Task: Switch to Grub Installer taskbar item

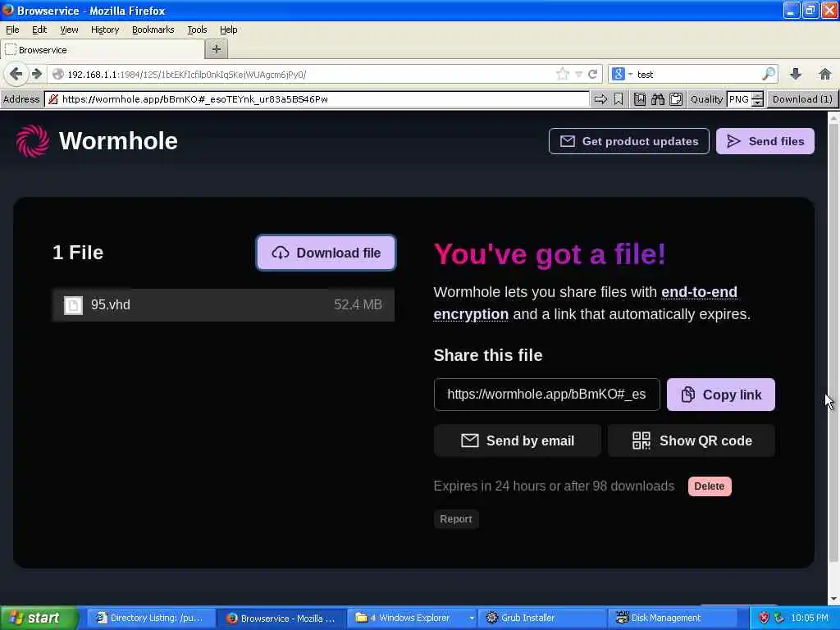Action: point(541,618)
